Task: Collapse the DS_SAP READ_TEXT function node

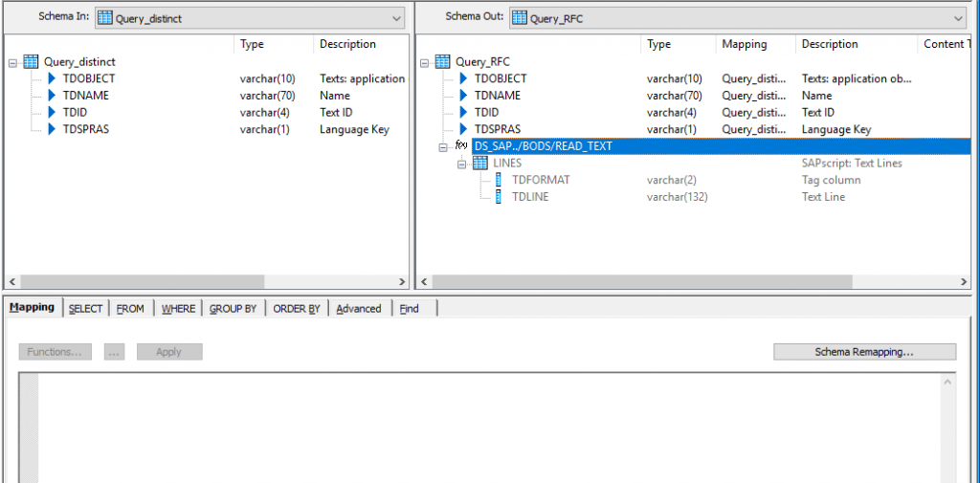Action: point(443,147)
